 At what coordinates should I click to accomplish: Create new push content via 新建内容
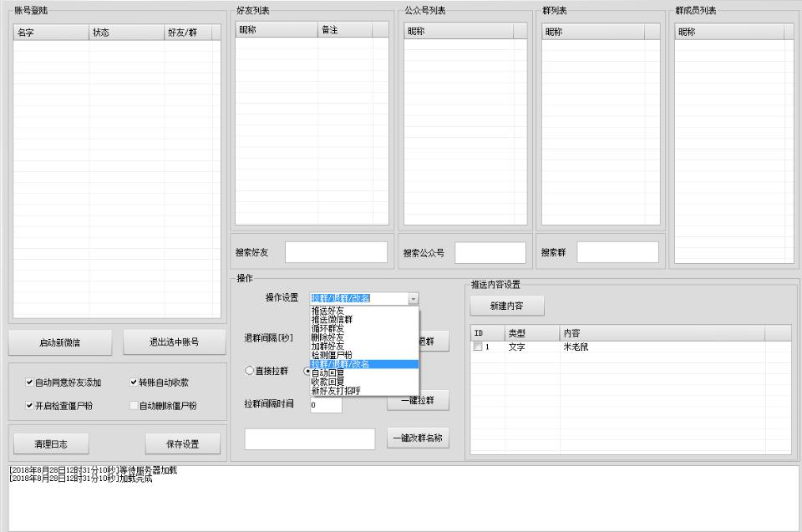coord(507,307)
